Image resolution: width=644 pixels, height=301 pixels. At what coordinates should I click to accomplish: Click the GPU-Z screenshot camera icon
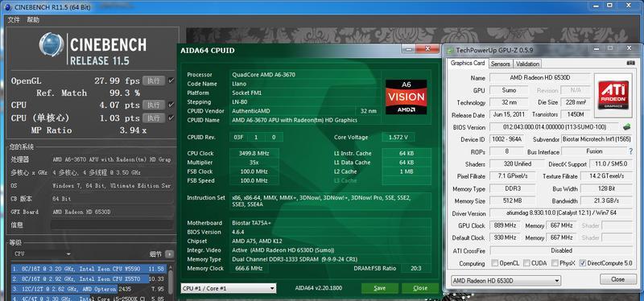(x=630, y=64)
